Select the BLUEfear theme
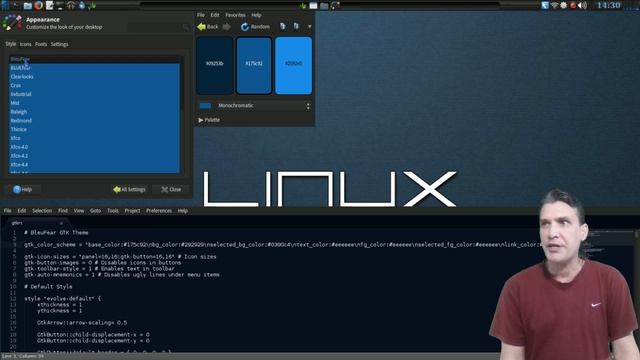The width and height of the screenshot is (640, 360). tap(94, 68)
